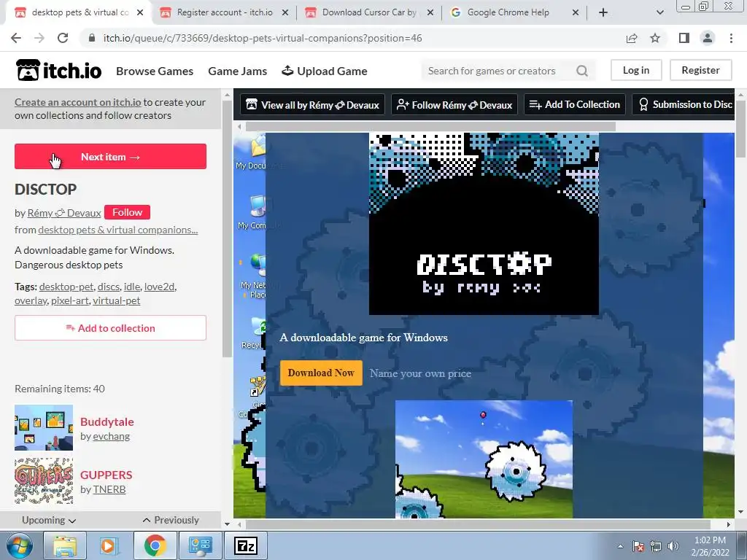Open the discs tag
Image resolution: width=747 pixels, height=560 pixels.
click(108, 287)
